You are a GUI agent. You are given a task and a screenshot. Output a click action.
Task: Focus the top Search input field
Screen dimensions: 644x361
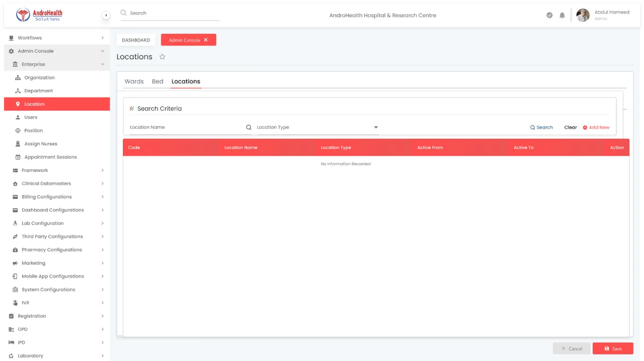pyautogui.click(x=170, y=13)
